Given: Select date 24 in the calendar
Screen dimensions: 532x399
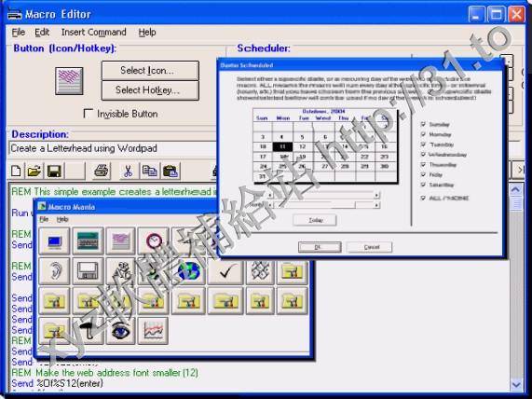Looking at the screenshot, I should pos(263,166).
